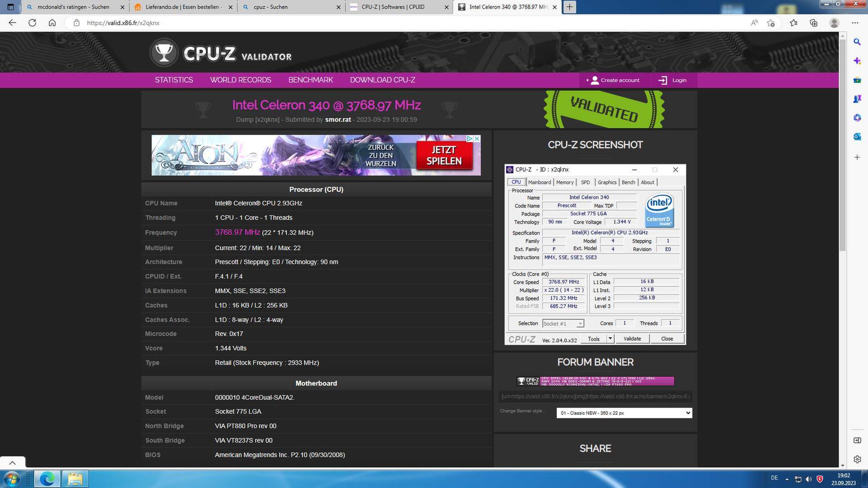The height and width of the screenshot is (488, 868).
Task: Click the 3768.97 MHz frequency value
Action: point(237,232)
